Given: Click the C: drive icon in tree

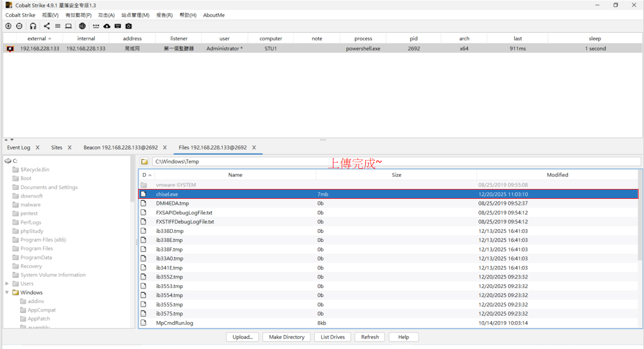Looking at the screenshot, I should 8,161.
